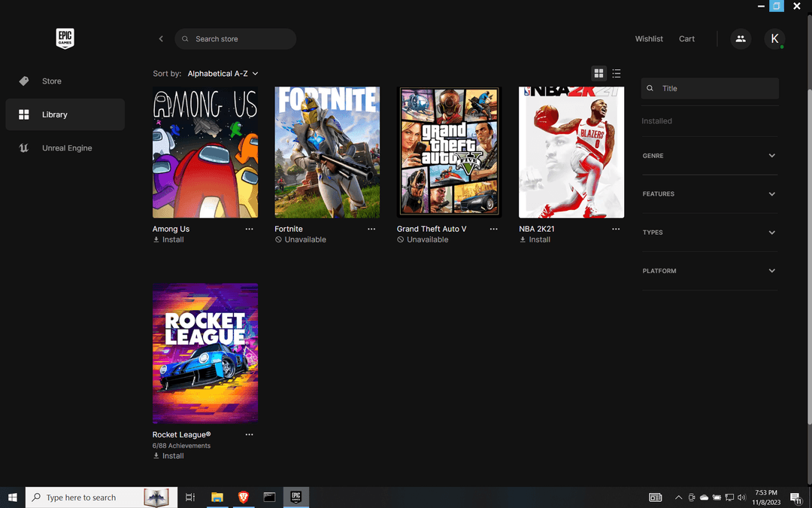812x508 pixels.
Task: Open the OneDrive cloud tray icon
Action: 704,497
